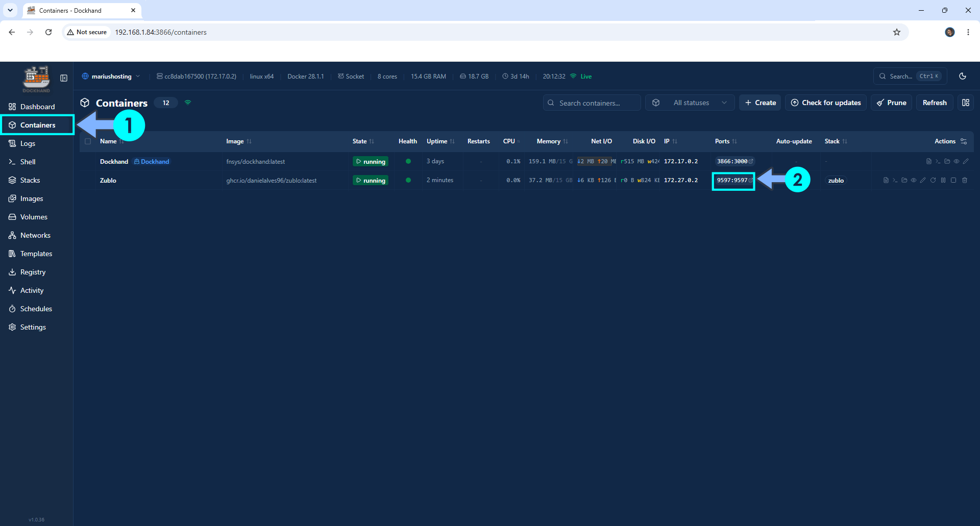Image resolution: width=980 pixels, height=526 pixels.
Task: Click the fnsys/dockhand:latest image text
Action: tap(256, 162)
